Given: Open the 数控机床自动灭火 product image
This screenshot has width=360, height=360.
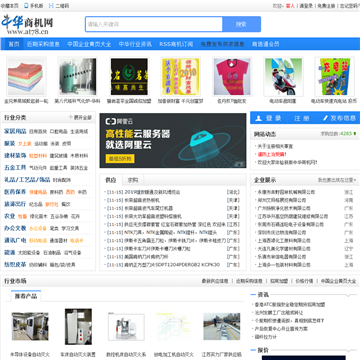Looking at the screenshot, I should [x=126, y=327].
